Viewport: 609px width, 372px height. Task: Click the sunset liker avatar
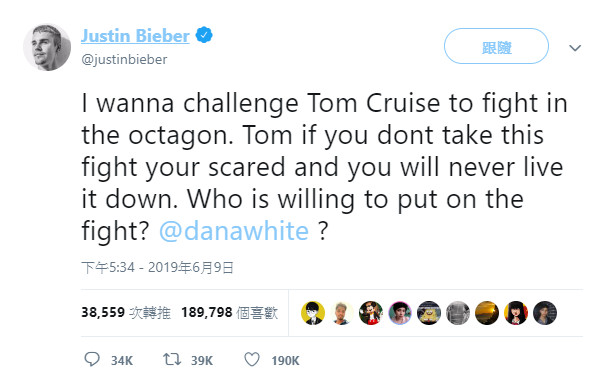coord(487,313)
